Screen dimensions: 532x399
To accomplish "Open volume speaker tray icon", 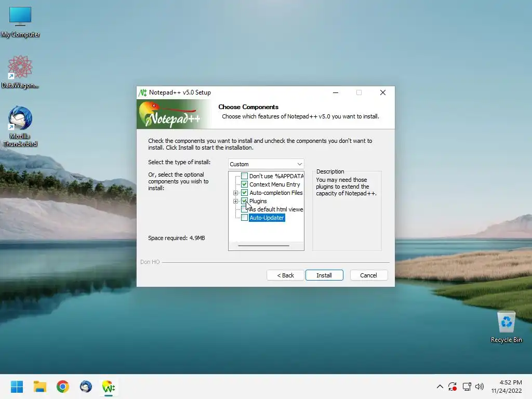I will coord(480,387).
